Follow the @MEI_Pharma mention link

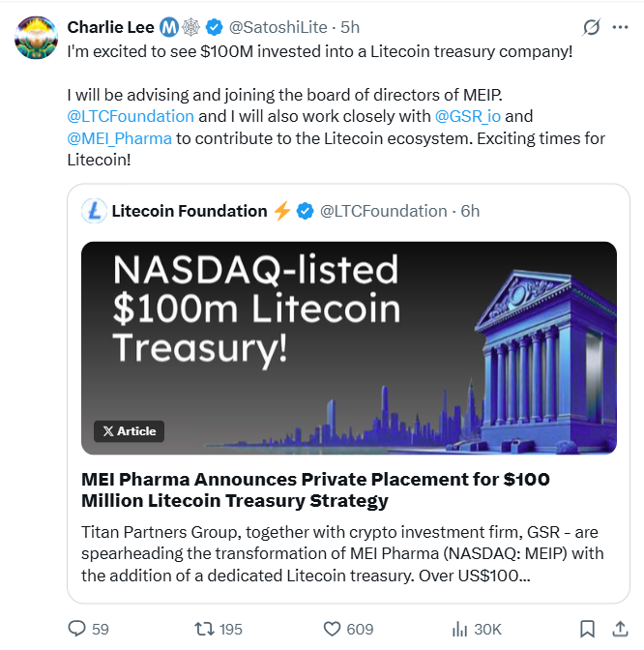pos(120,138)
